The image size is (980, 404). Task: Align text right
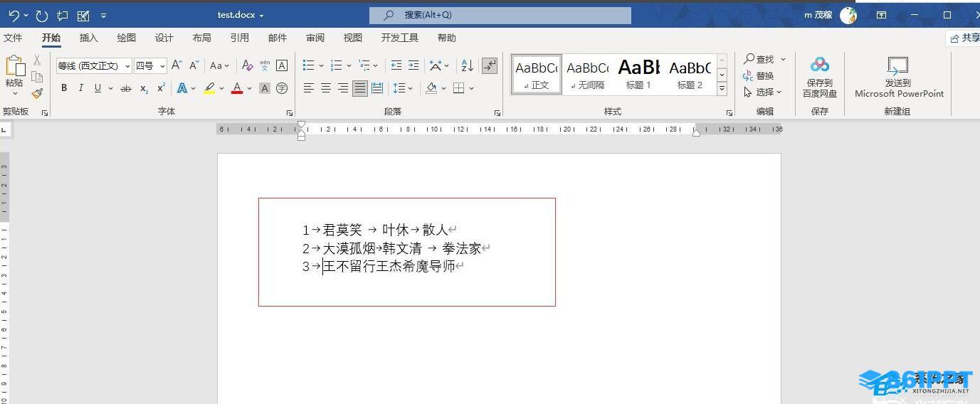(343, 88)
